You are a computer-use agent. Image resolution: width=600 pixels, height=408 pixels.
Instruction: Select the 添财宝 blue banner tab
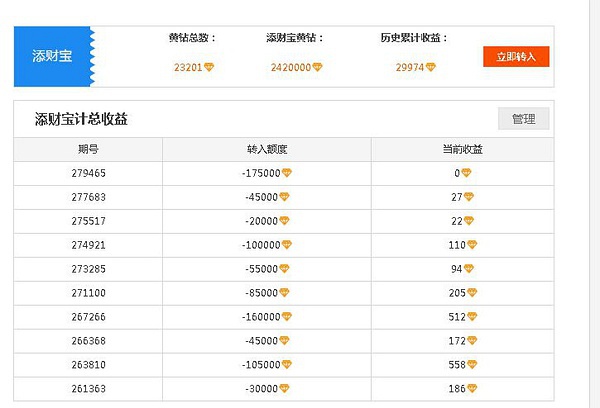[54, 56]
